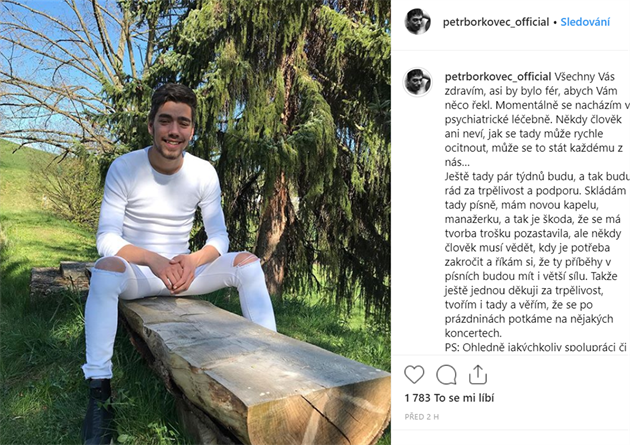630x445 pixels.
Task: Open comments via the speech bubble icon
Action: (x=446, y=375)
